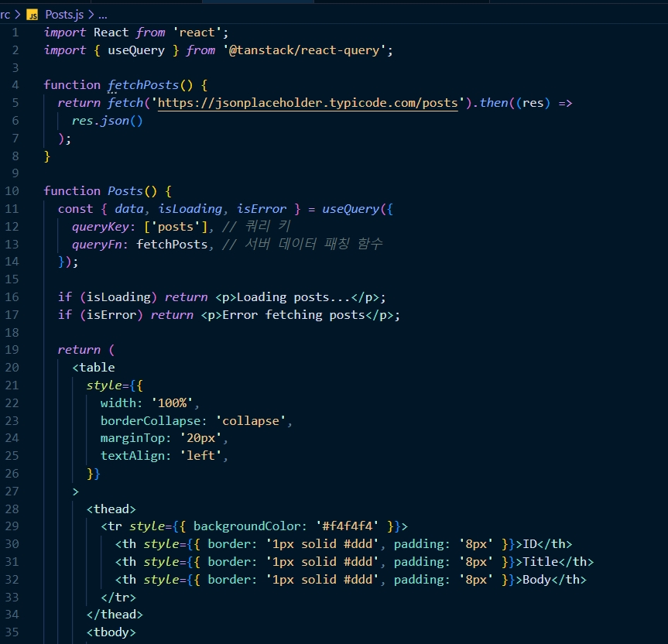Click textAlign property on line 25
The height and width of the screenshot is (644, 668).
point(132,456)
